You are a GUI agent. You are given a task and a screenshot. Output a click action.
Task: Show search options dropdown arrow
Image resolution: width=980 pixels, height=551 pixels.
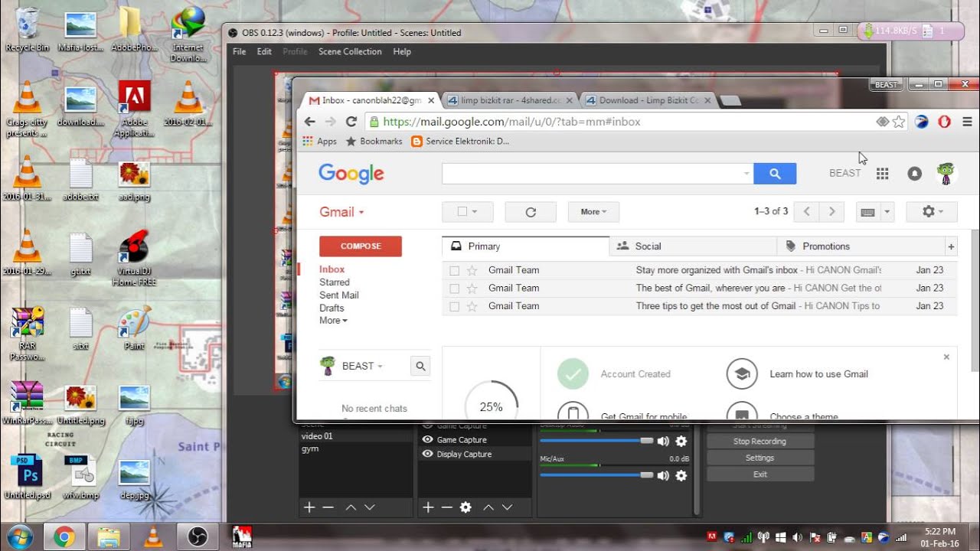746,174
